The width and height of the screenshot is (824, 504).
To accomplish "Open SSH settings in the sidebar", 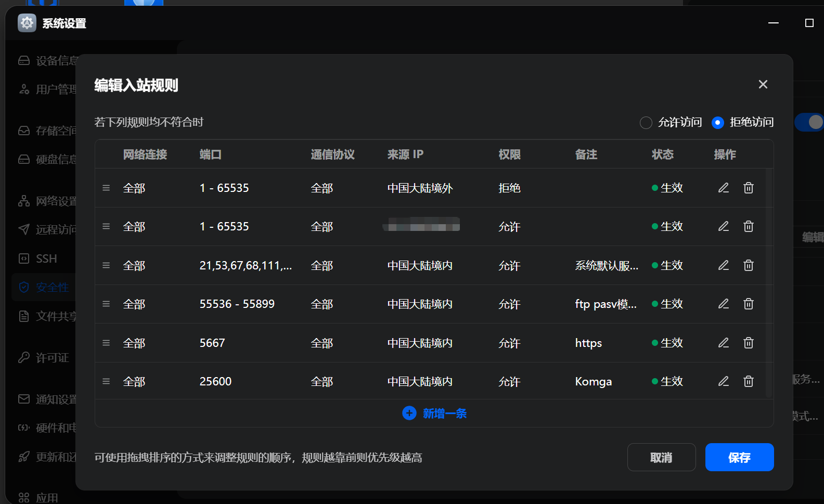I will 44,259.
